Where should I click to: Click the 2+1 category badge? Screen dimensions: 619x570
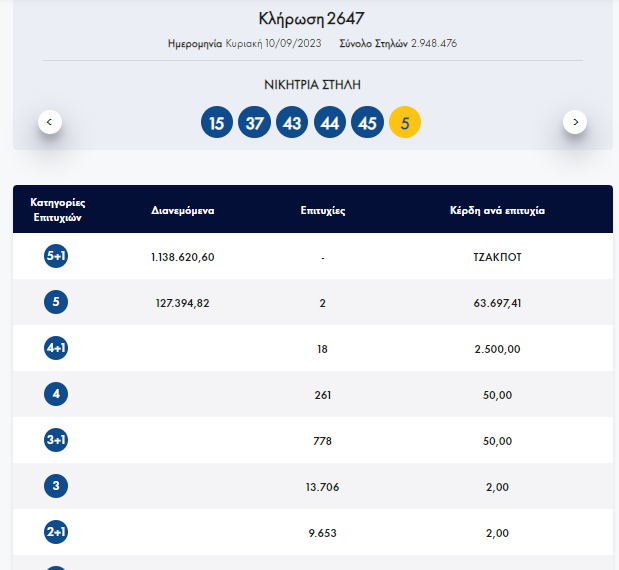tap(56, 533)
